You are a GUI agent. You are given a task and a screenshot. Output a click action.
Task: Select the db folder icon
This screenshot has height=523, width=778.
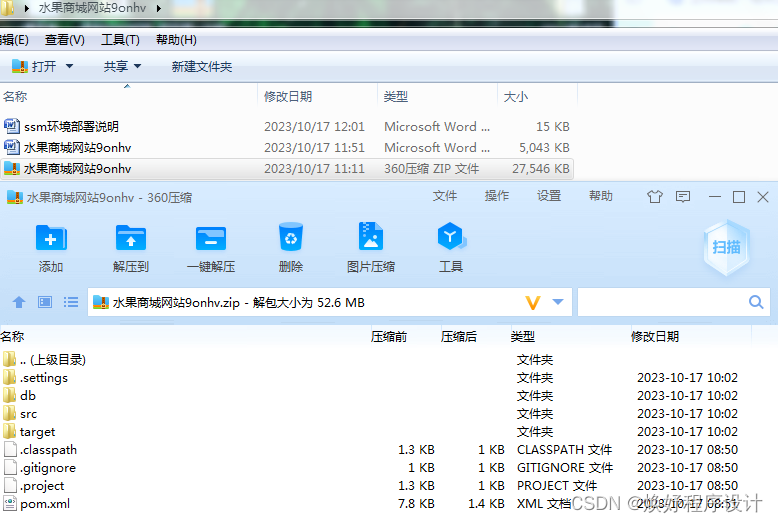point(9,395)
